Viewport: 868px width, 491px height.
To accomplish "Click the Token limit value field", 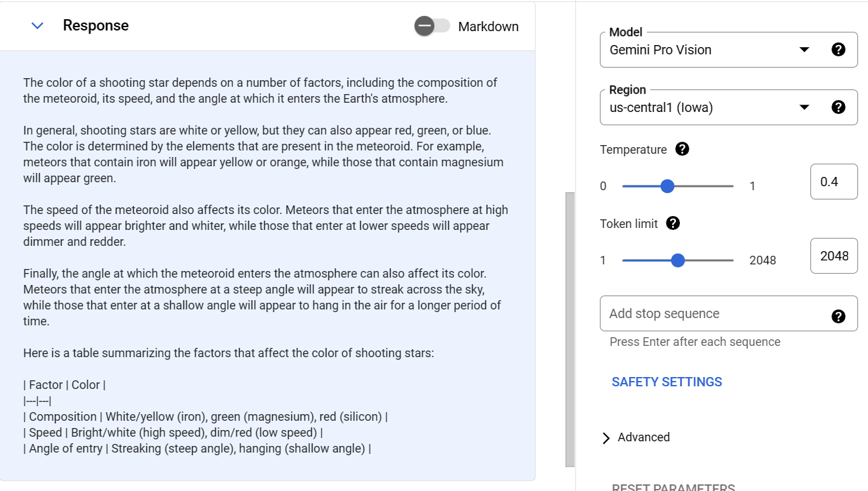I will coord(834,256).
